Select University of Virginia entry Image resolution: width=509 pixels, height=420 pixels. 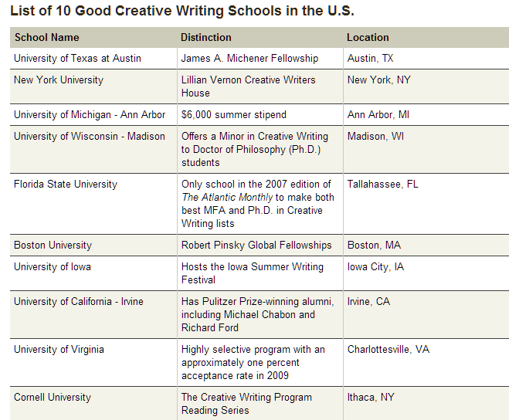pyautogui.click(x=59, y=350)
